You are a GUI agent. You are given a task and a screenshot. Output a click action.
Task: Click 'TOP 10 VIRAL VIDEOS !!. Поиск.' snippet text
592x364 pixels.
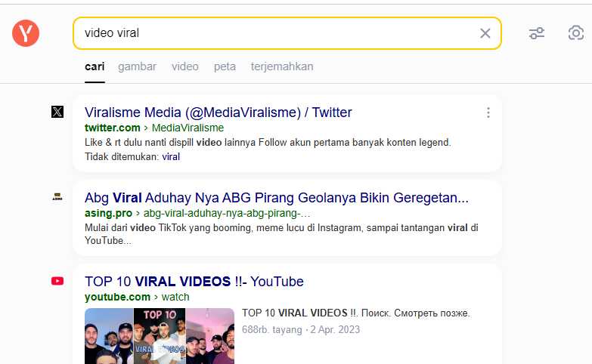pyautogui.click(x=355, y=313)
